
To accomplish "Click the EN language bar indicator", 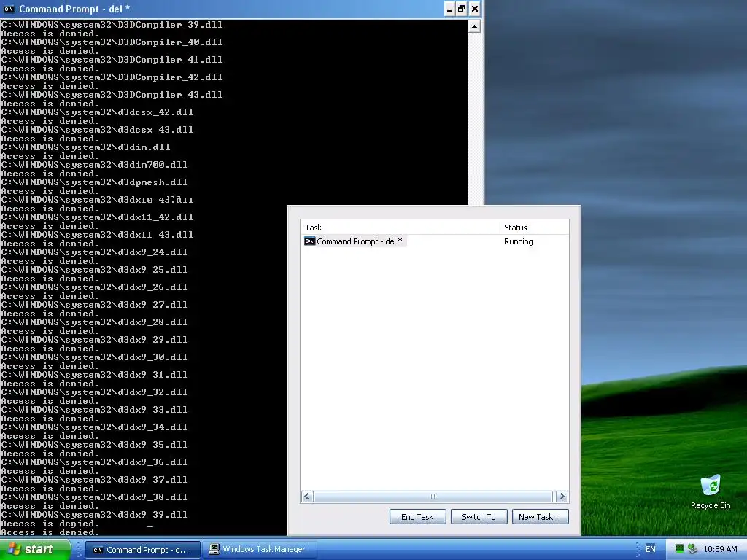I will click(650, 549).
